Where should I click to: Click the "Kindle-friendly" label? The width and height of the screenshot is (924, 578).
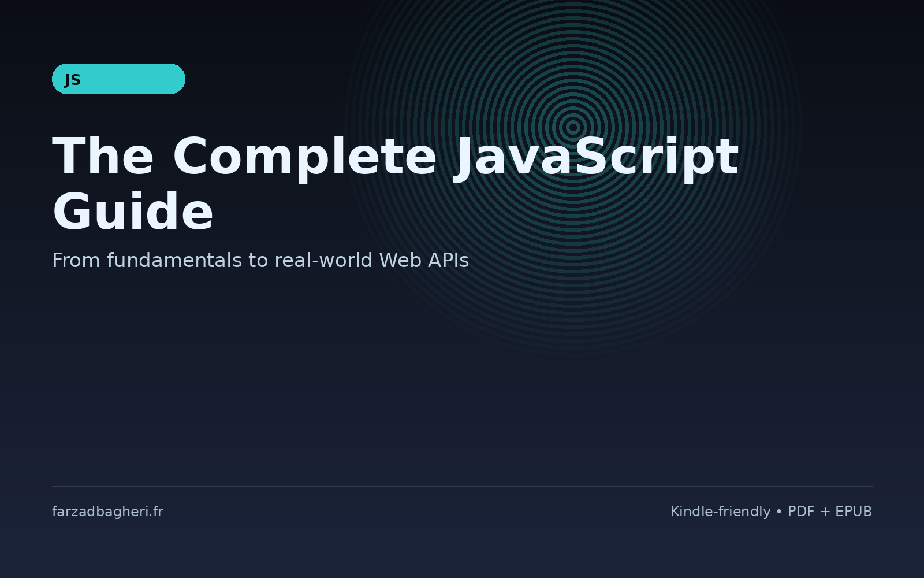(x=720, y=512)
